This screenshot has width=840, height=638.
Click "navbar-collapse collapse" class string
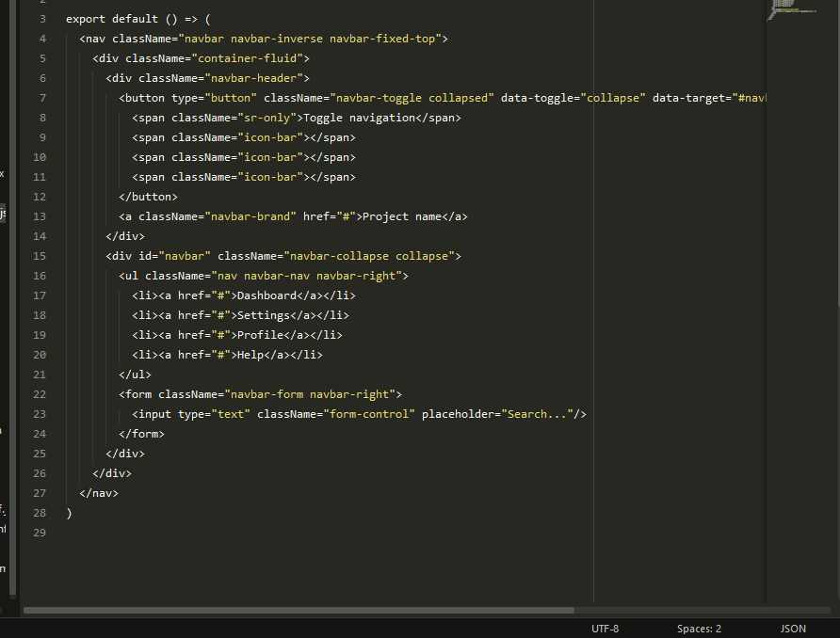click(369, 256)
